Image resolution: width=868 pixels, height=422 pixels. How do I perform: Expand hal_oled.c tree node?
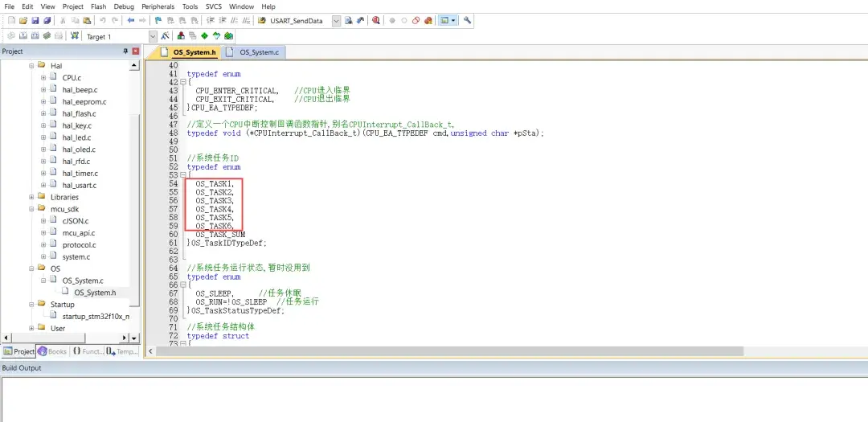(43, 150)
